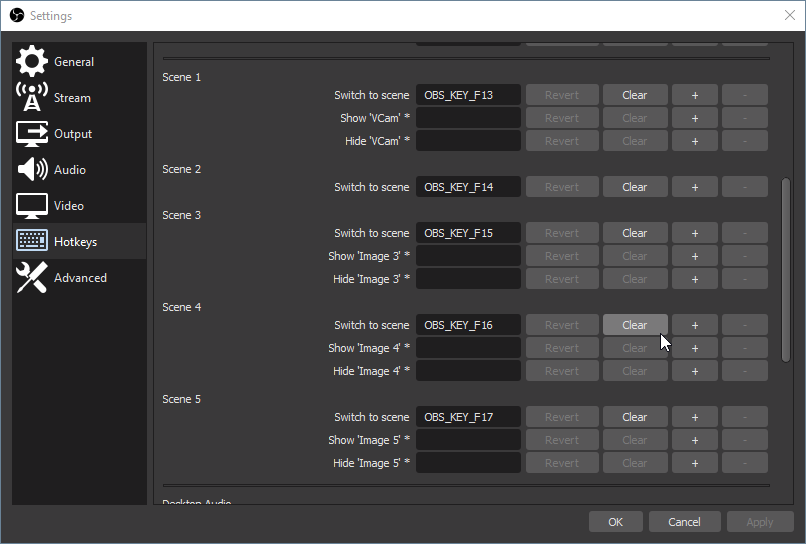Close the Settings window

click(x=789, y=16)
